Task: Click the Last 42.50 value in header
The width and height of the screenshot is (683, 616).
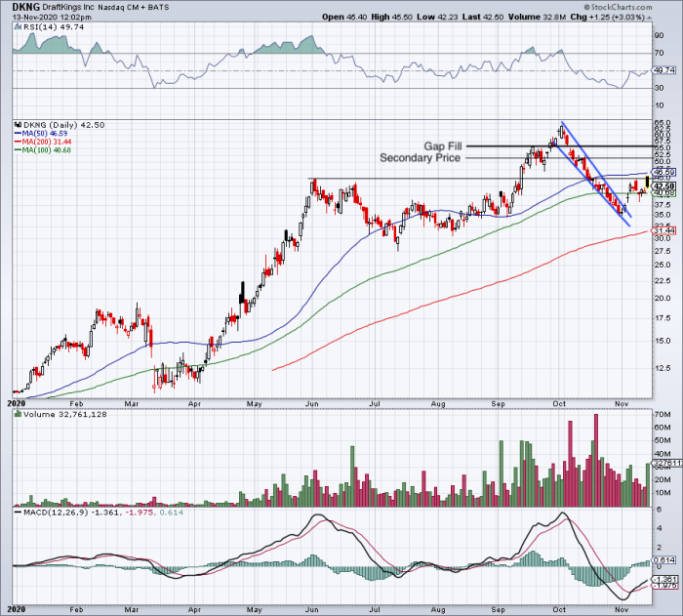Action: (x=483, y=17)
